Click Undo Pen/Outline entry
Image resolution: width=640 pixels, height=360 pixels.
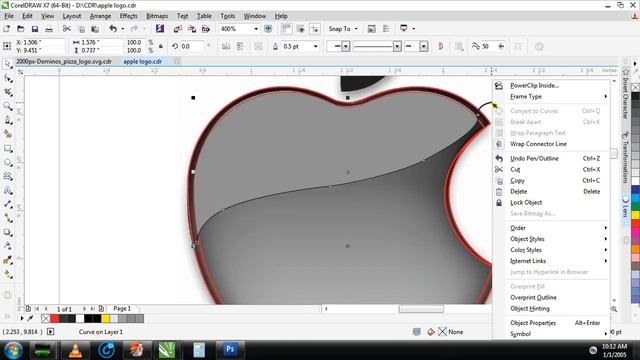534,158
